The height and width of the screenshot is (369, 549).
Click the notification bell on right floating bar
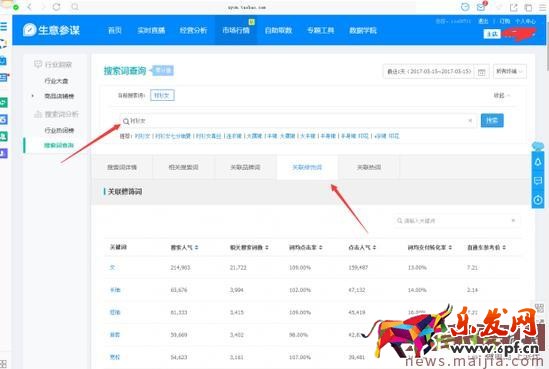coord(538,162)
